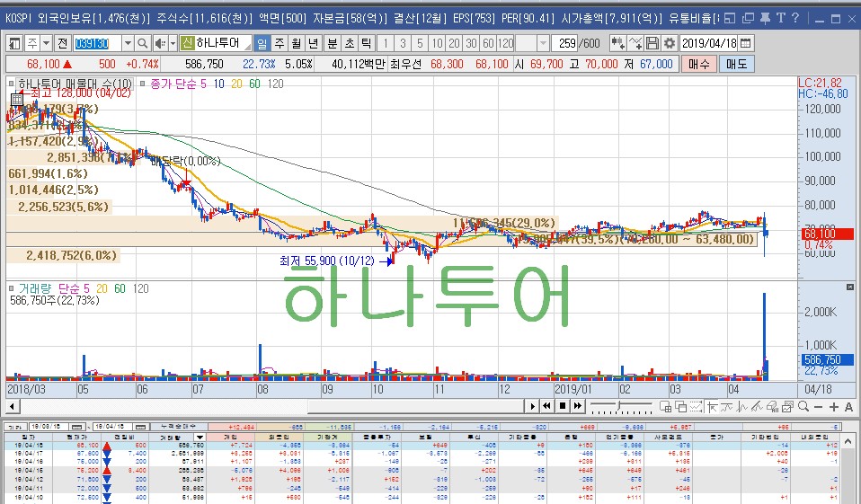Click the crosshair axis cursor icon
Viewport: 861px width, 504px height.
pos(712,406)
